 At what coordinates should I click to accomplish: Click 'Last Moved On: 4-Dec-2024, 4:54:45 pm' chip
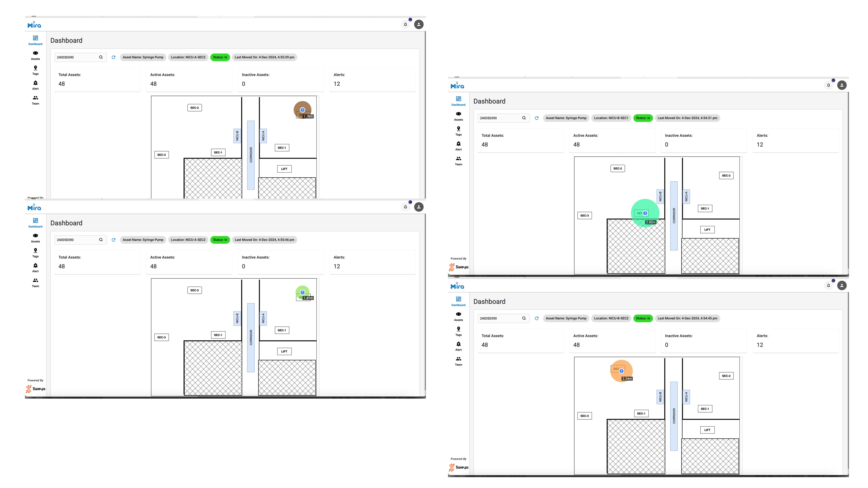point(687,318)
